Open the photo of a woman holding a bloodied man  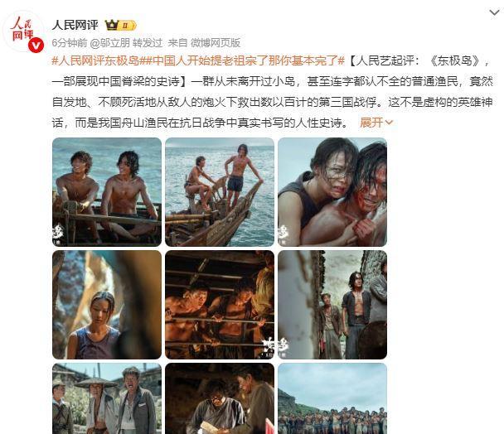coord(332,192)
